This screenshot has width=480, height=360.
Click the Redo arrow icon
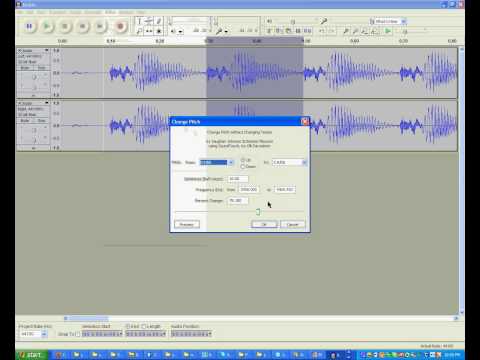click(331, 31)
